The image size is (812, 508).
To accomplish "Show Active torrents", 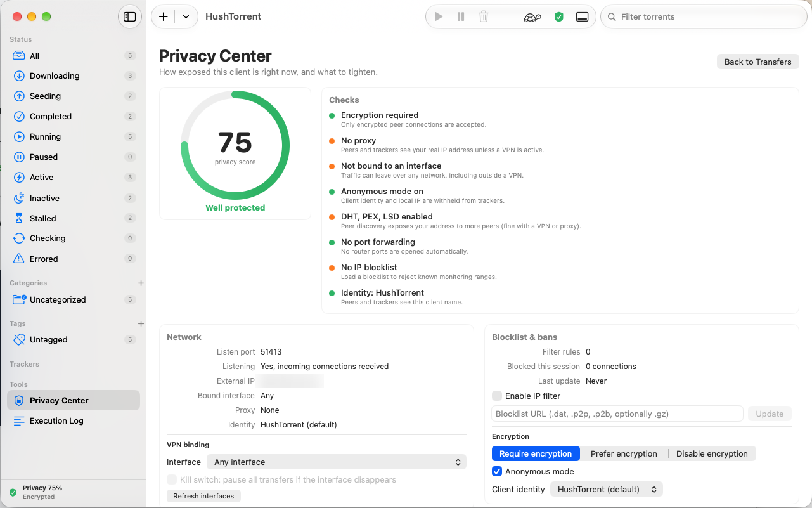I will tap(74, 178).
